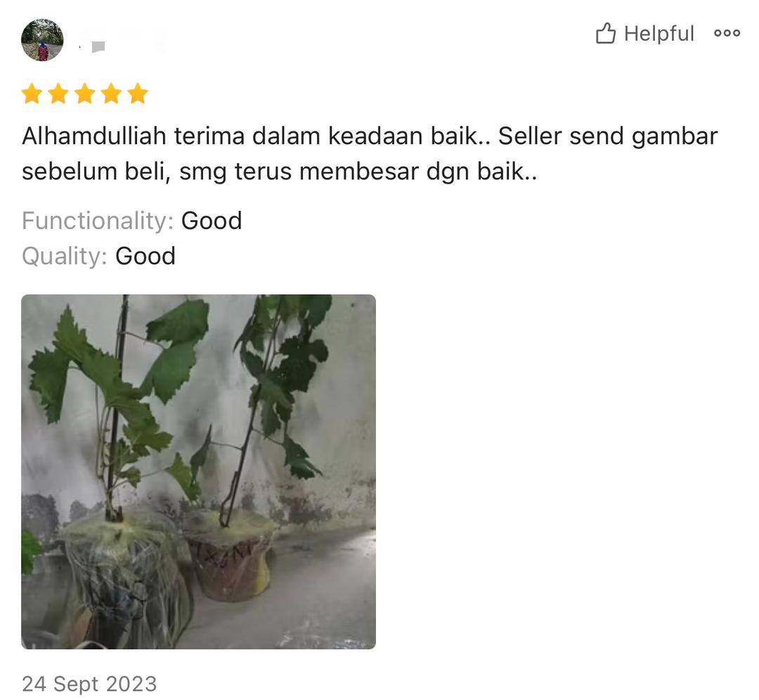759x700 pixels.
Task: Click the Good value beside Quality
Action: 145,256
